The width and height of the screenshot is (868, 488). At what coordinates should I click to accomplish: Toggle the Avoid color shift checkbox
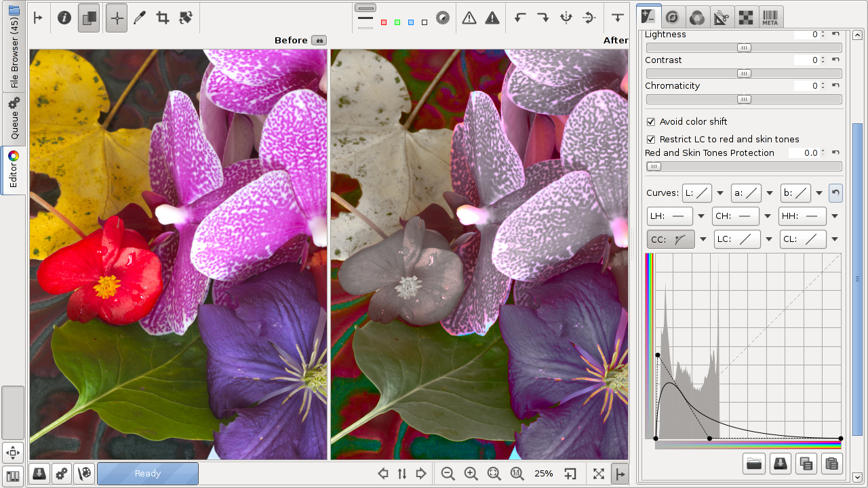[651, 122]
